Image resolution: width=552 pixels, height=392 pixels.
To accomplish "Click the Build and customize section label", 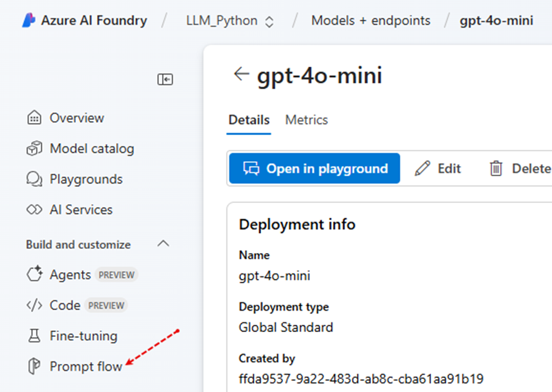I will (78, 245).
